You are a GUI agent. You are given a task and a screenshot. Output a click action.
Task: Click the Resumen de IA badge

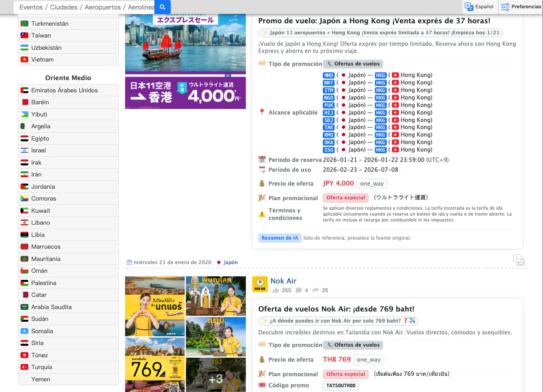click(x=280, y=238)
